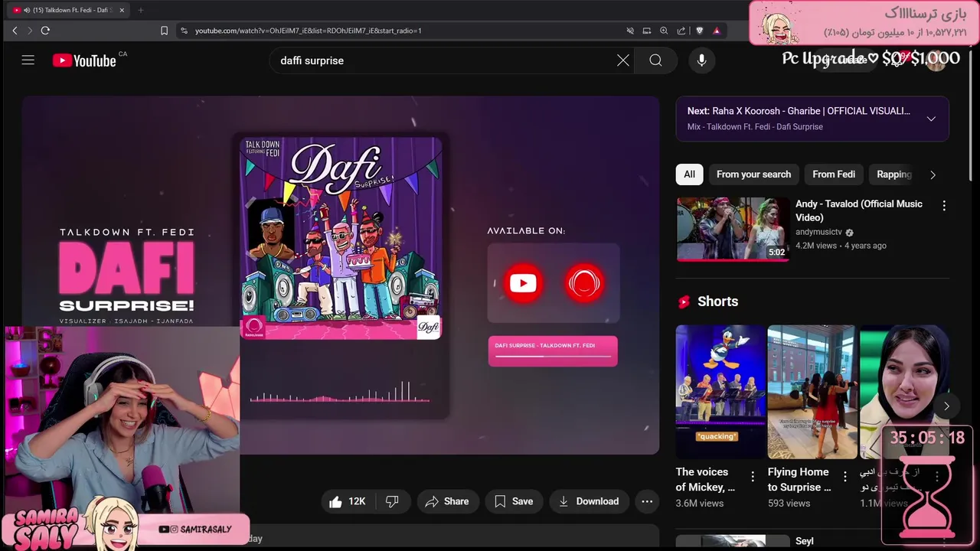Open Brave Rewards triangle icon
This screenshot has height=551, width=980.
(x=717, y=31)
